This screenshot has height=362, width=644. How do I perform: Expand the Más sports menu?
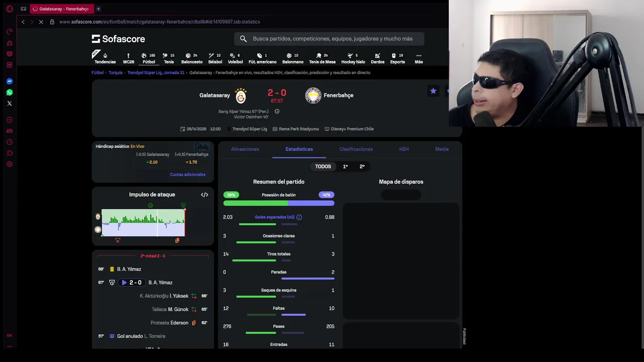(x=419, y=58)
